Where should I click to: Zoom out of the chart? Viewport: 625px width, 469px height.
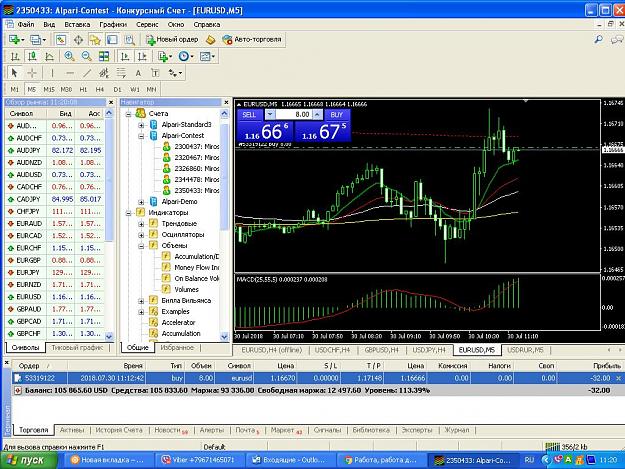tap(86, 56)
